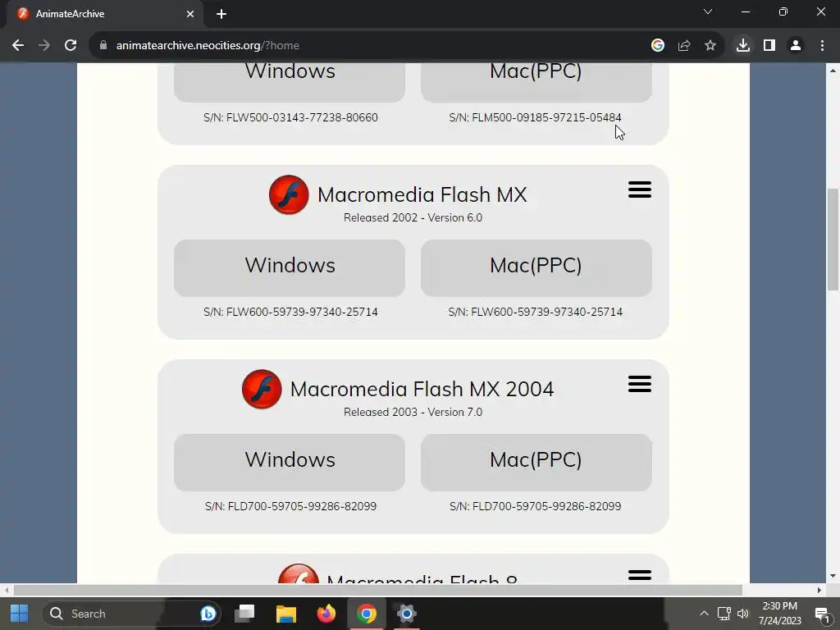Share this page using the share icon
The height and width of the screenshot is (630, 840).
684,46
